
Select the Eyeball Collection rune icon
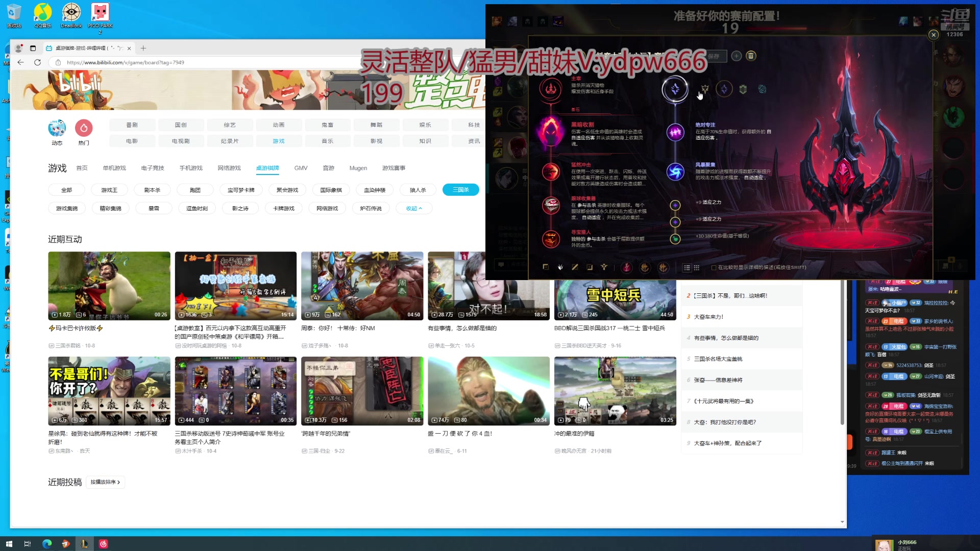(551, 205)
